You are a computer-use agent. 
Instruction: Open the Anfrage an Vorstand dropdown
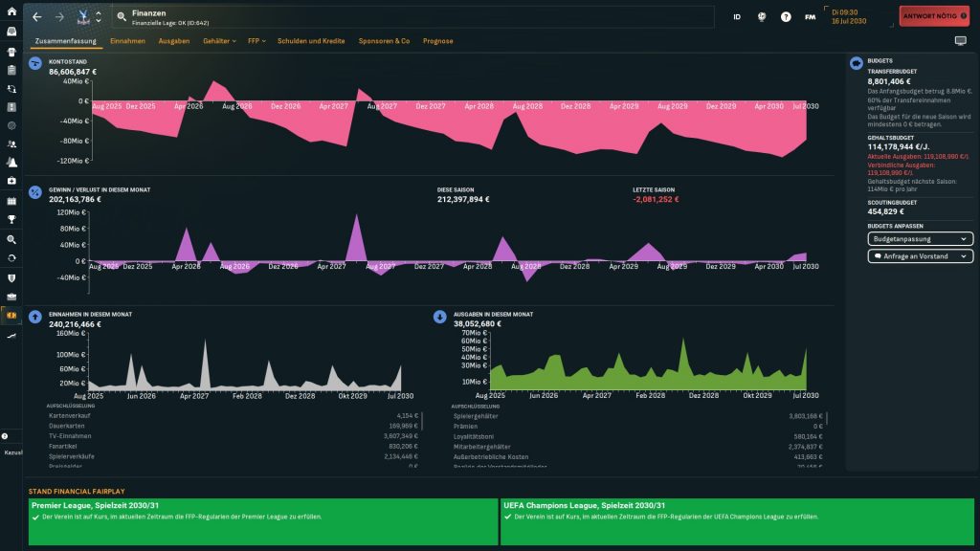pyautogui.click(x=920, y=256)
